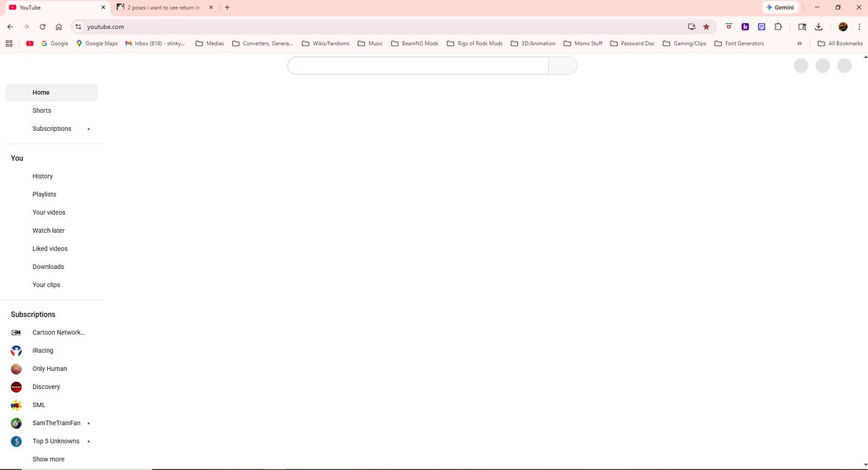Go back using the browser back arrow

(10, 27)
